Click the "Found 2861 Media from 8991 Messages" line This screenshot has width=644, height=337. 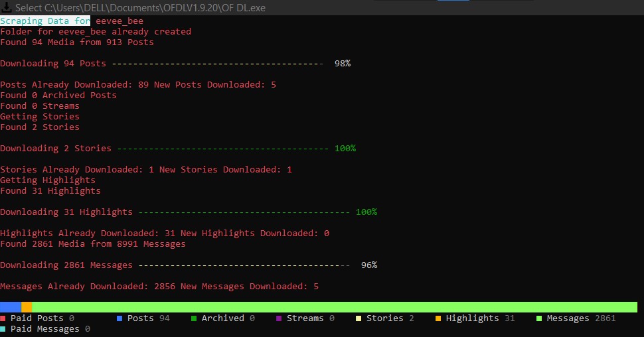[93, 244]
